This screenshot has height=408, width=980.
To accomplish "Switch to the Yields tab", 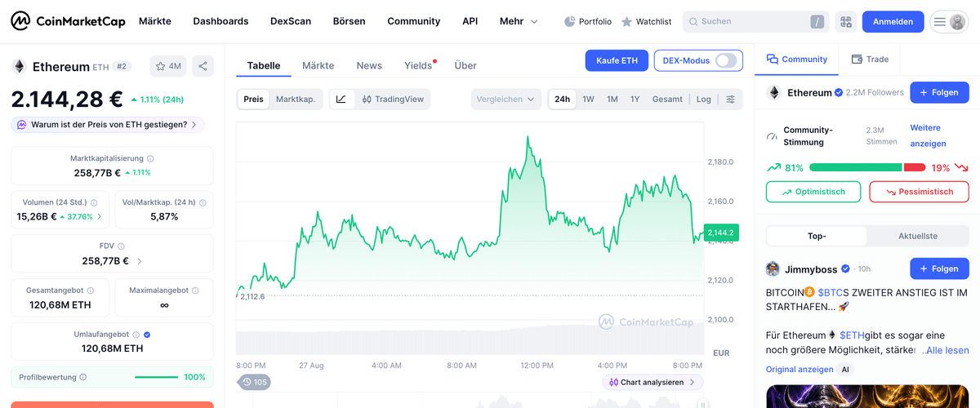I will pyautogui.click(x=418, y=65).
